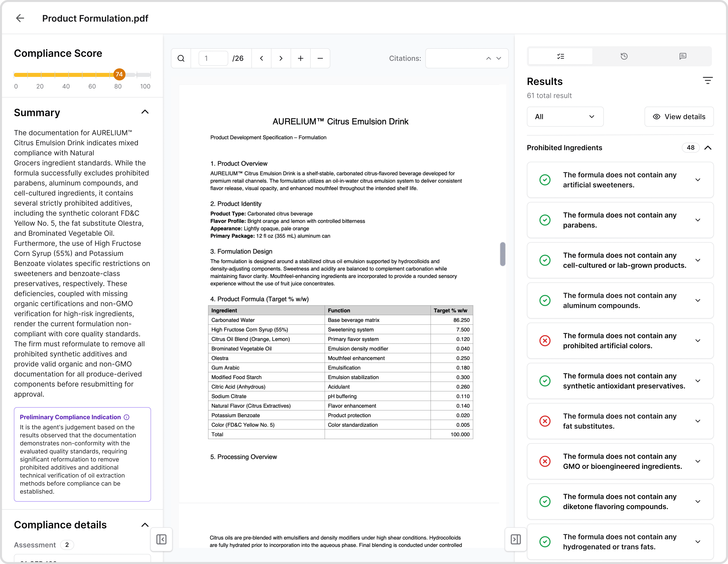The width and height of the screenshot is (728, 564).
Task: Collapse the left sidebar panel
Action: pos(161,539)
